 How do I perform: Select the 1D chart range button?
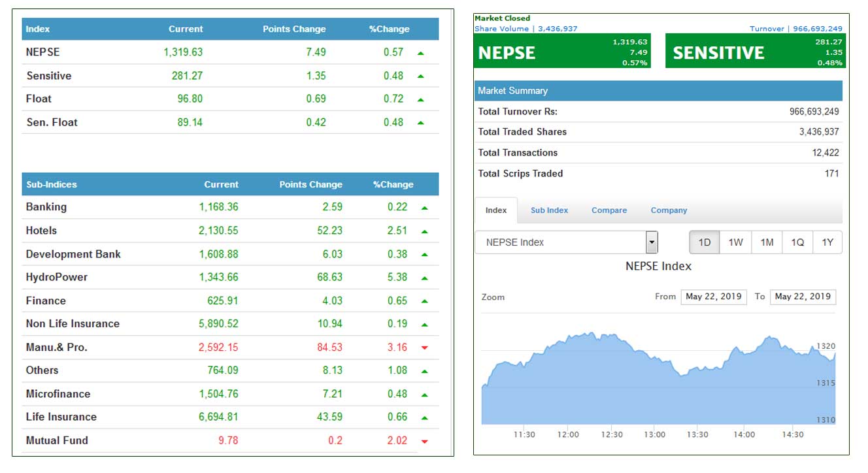click(x=705, y=242)
